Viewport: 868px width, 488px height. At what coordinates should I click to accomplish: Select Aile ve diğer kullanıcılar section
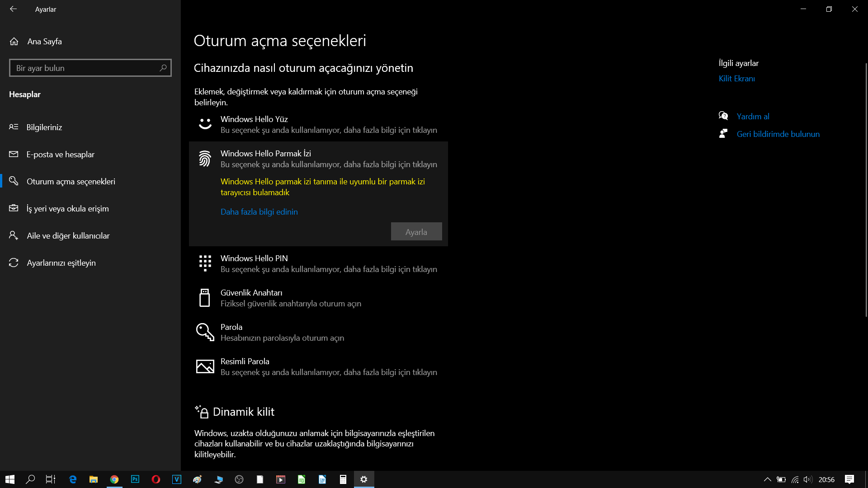68,236
